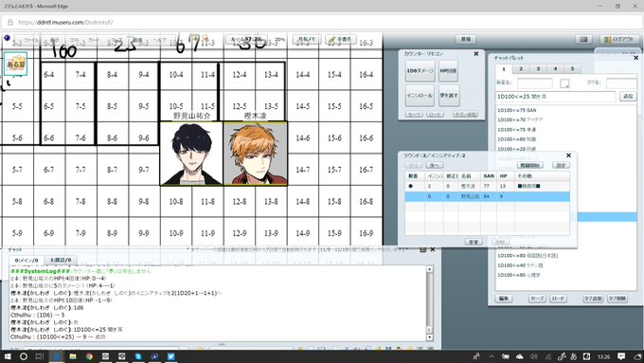Open Google Chrome from the taskbar
This screenshot has width=644, height=363.
coord(89,356)
